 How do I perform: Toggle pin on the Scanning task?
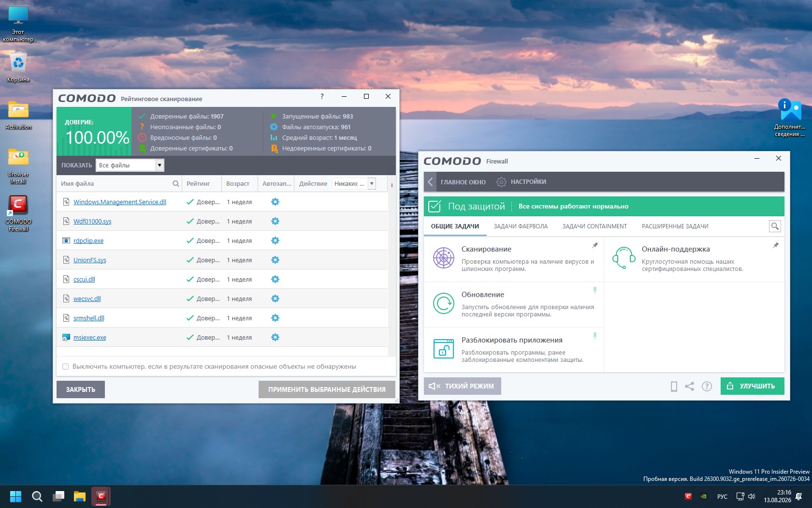pyautogui.click(x=595, y=245)
